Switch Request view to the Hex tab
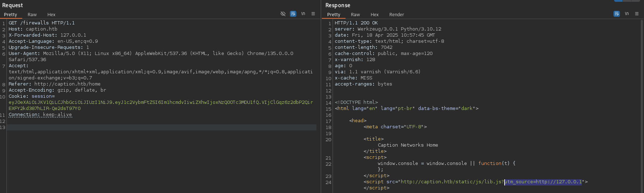Image resolution: width=644 pixels, height=193 pixels. [x=51, y=15]
